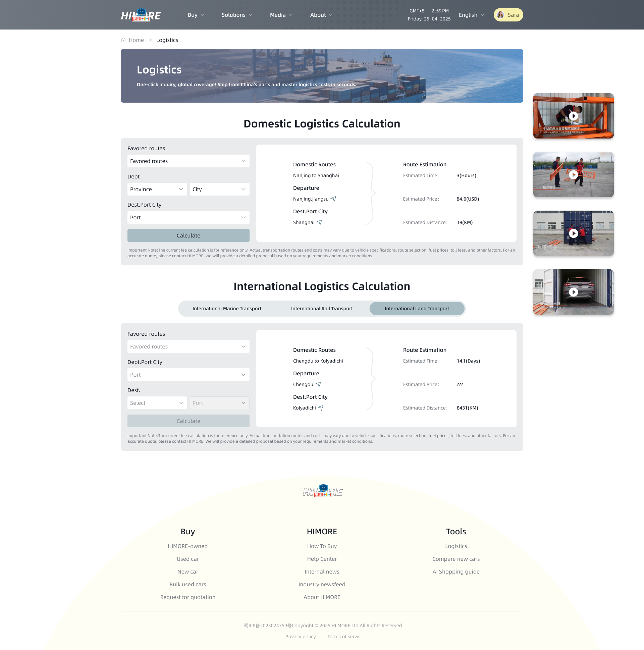
Task: Open the City dropdown under Dept
Action: (x=219, y=189)
